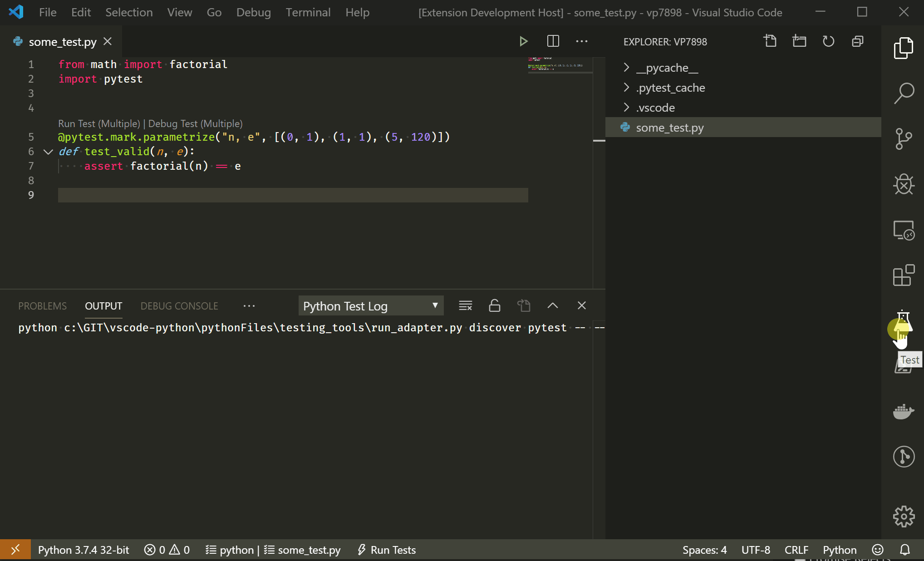Open the Debug menu
Viewport: 924px width, 561px height.
pos(253,12)
